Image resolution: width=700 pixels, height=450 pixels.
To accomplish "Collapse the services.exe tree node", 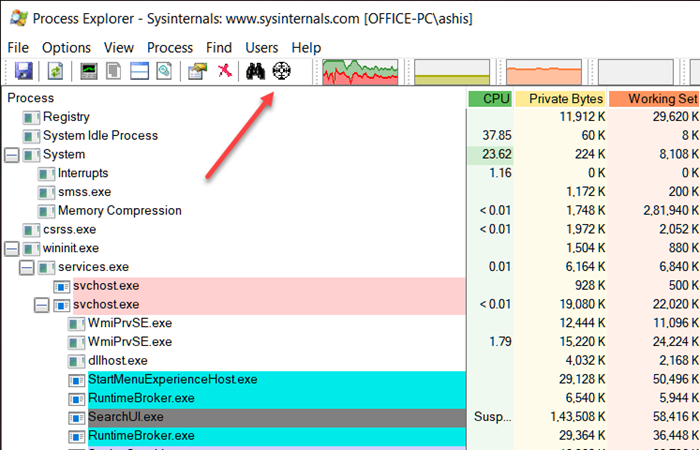I will point(27,268).
